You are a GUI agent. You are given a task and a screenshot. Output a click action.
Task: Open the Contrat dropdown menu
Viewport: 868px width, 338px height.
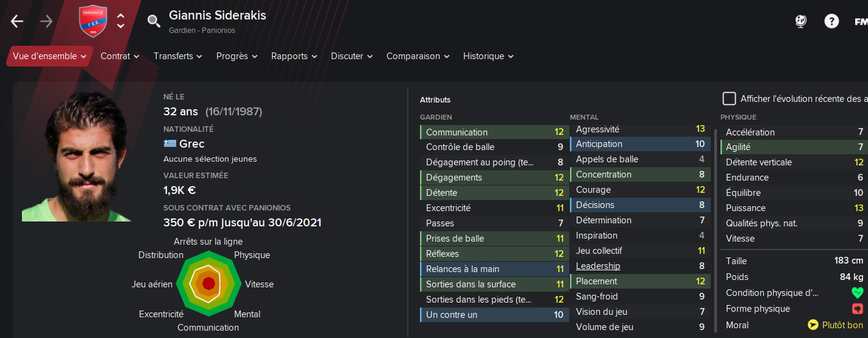[x=120, y=56]
